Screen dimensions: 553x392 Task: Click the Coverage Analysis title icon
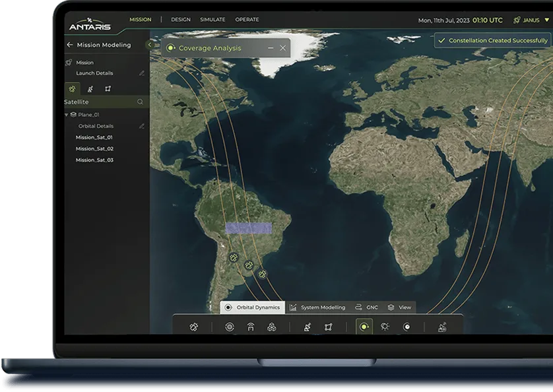tap(171, 48)
